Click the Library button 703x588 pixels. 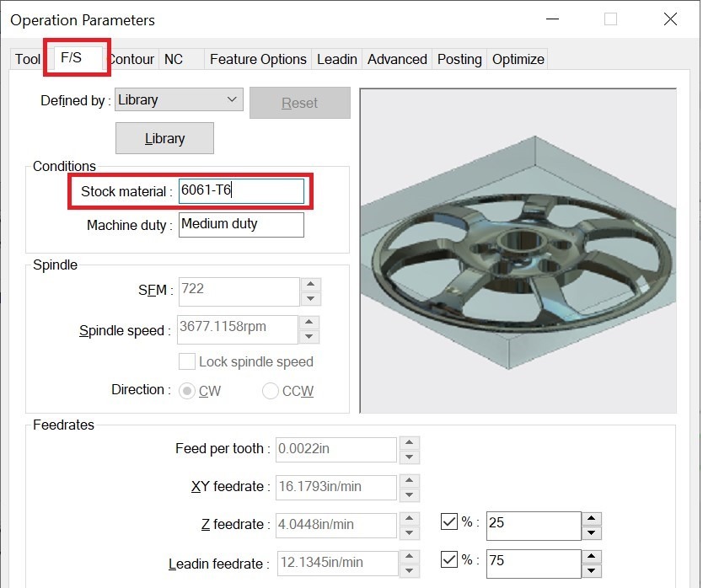164,138
